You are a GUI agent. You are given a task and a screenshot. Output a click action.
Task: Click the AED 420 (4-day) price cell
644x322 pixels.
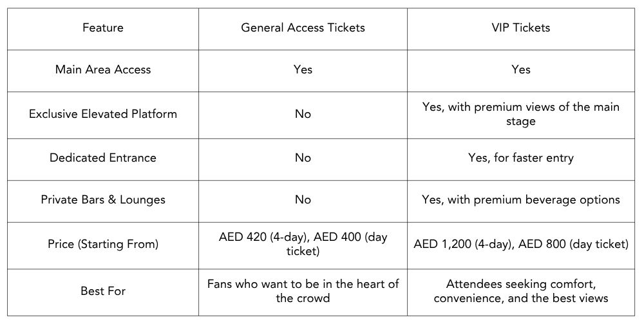[x=303, y=245]
